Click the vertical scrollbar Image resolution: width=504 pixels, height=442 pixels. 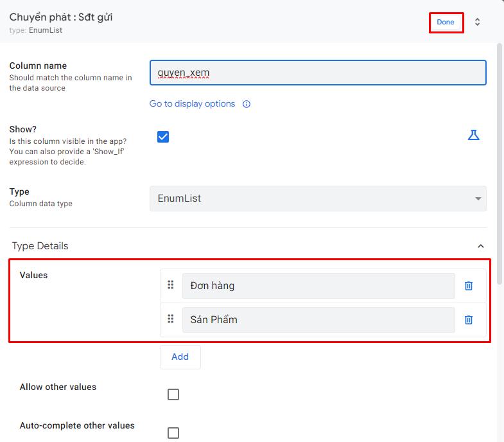499,164
